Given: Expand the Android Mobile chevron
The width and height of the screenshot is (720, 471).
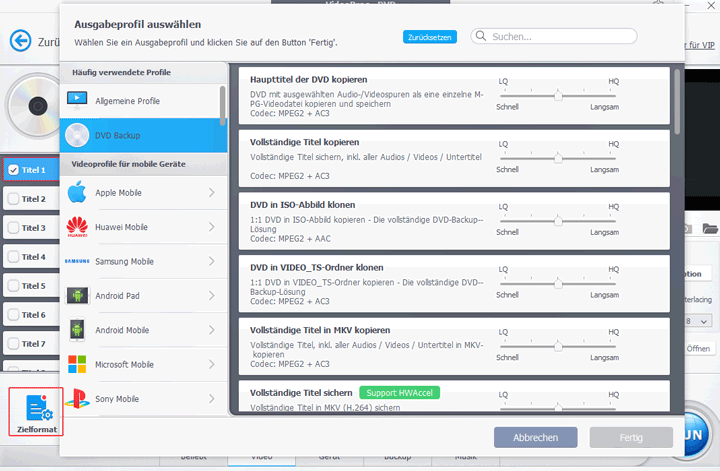Looking at the screenshot, I should tap(212, 330).
